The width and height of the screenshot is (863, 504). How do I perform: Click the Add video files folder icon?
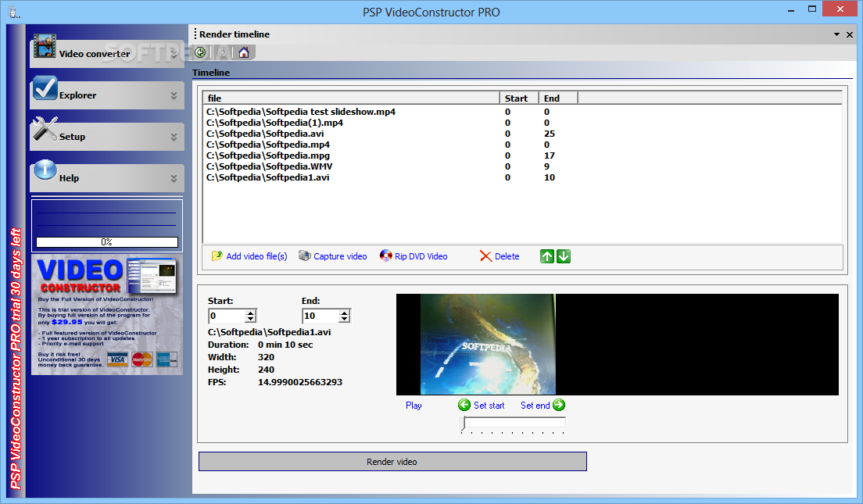click(217, 256)
